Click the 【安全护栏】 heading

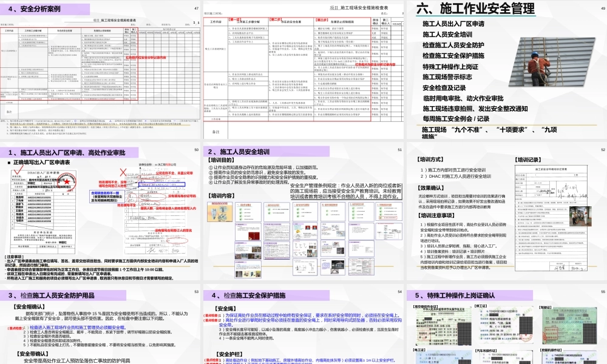(230, 354)
